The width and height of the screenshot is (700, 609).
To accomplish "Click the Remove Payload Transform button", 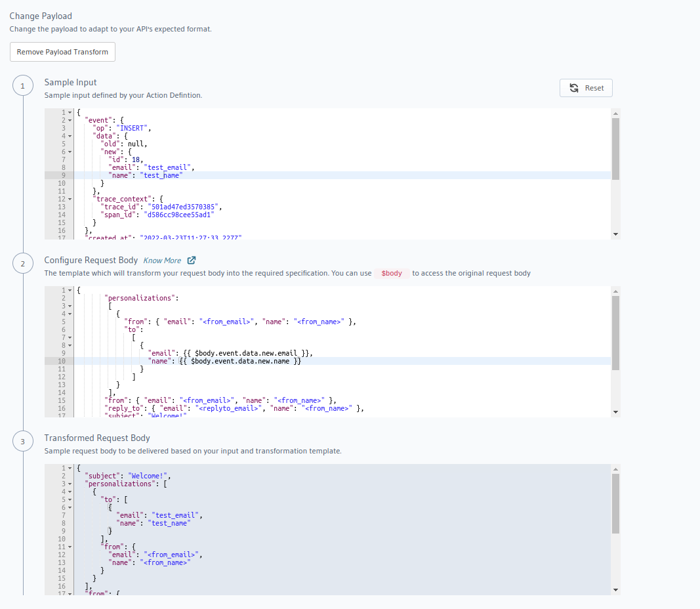I will 62,52.
